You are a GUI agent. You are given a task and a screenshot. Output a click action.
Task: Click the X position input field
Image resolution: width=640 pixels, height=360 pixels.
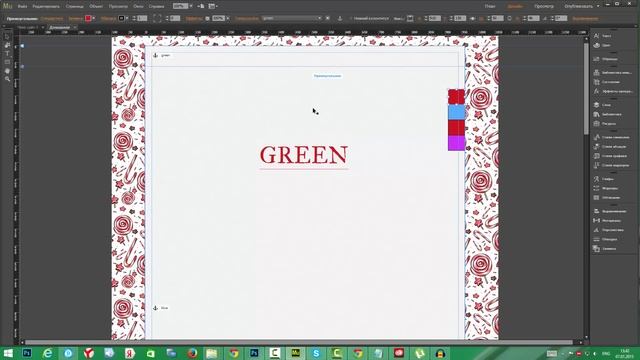coord(435,18)
